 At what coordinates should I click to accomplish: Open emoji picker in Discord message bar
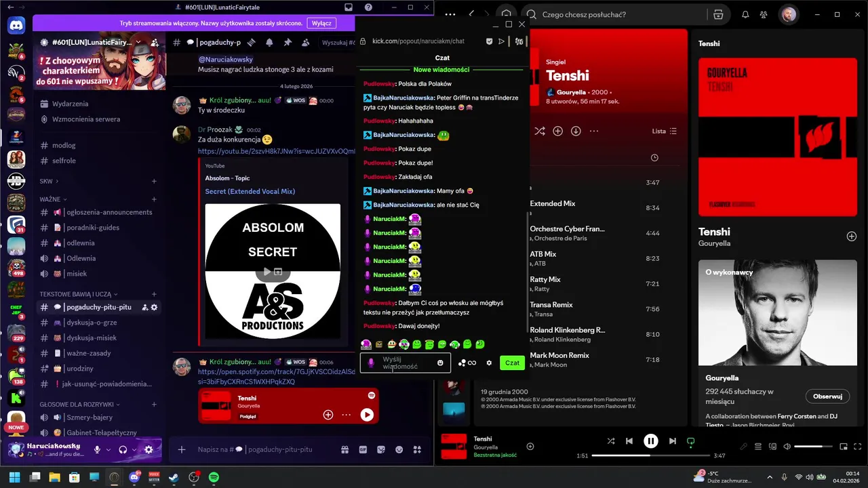click(x=399, y=449)
